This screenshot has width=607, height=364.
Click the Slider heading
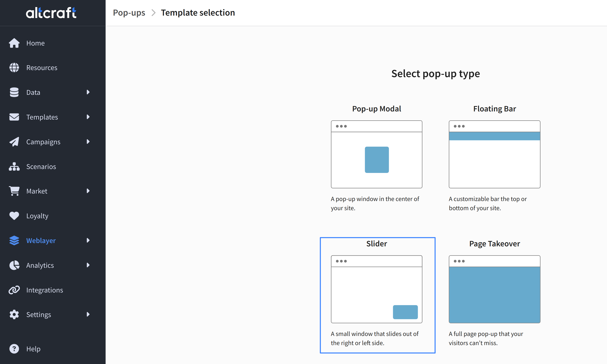tap(376, 244)
